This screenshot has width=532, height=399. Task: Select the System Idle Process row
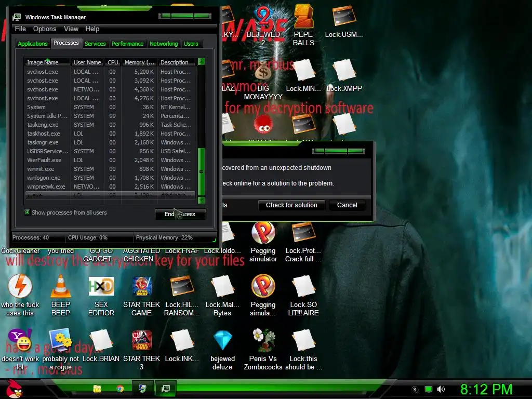tap(110, 116)
